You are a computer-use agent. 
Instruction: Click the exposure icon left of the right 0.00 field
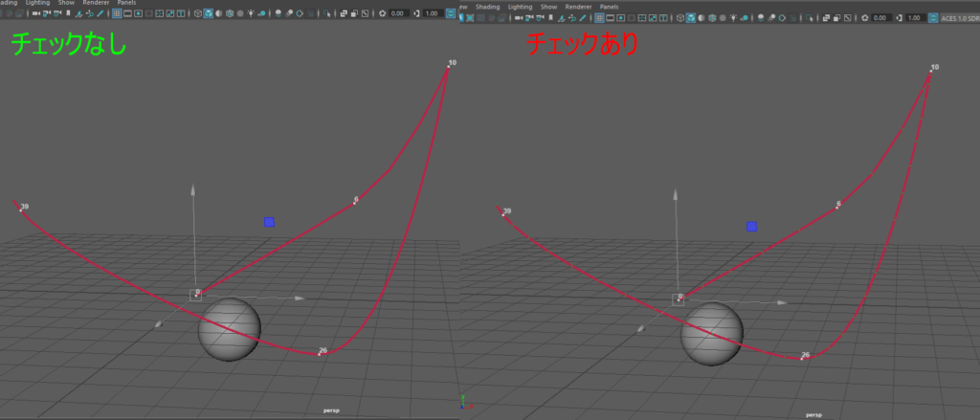864,16
